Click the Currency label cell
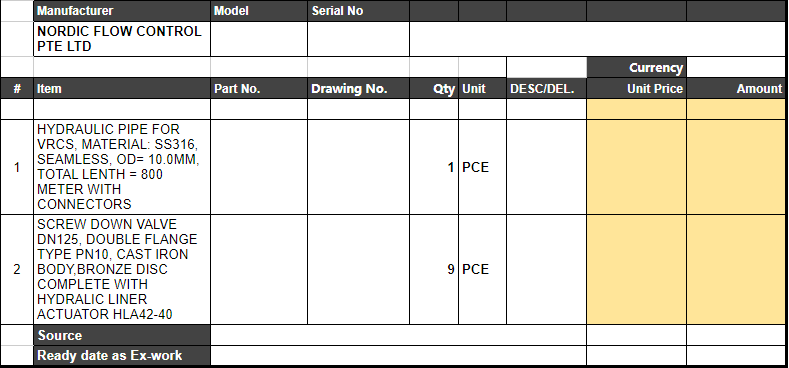This screenshot has height=368, width=789. click(636, 67)
